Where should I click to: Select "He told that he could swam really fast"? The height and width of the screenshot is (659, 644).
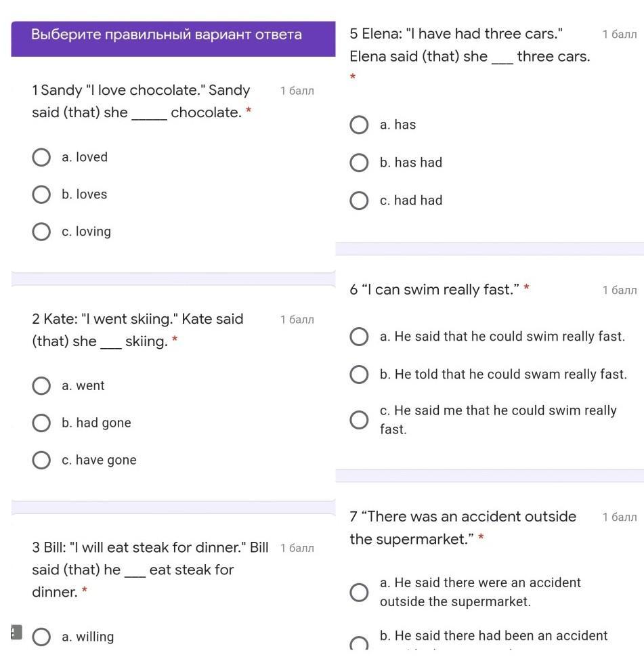click(x=359, y=375)
